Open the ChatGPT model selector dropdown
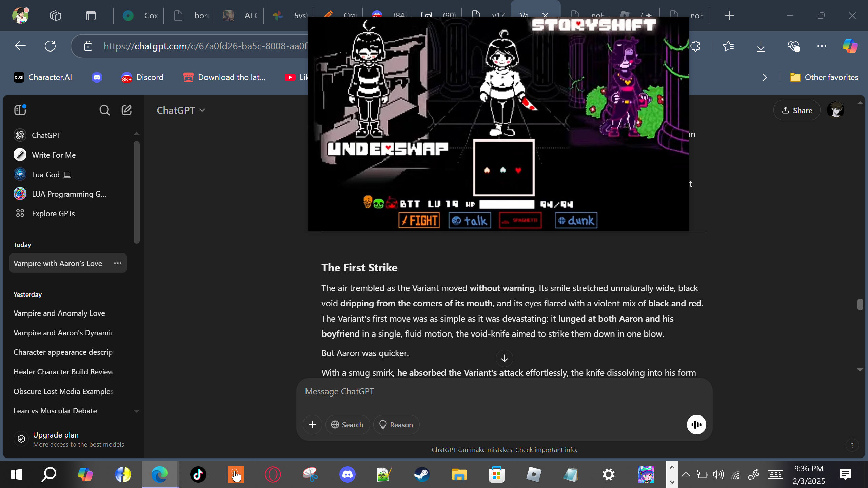 point(181,110)
